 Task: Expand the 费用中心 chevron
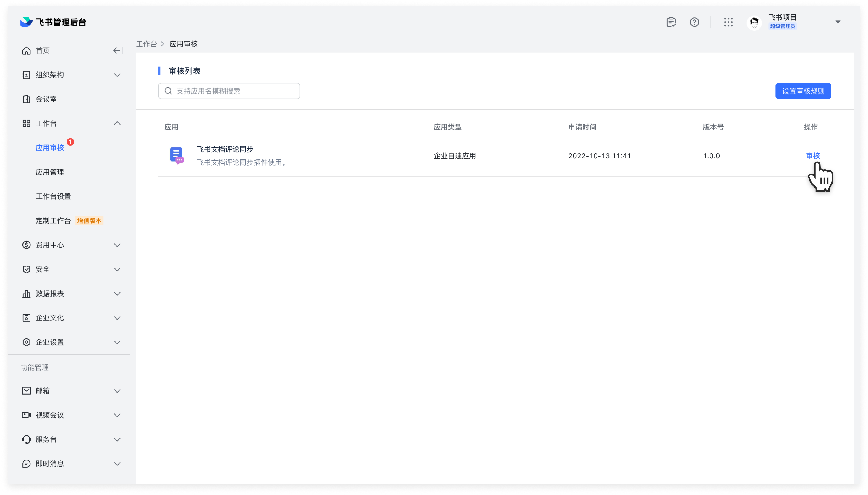point(117,245)
